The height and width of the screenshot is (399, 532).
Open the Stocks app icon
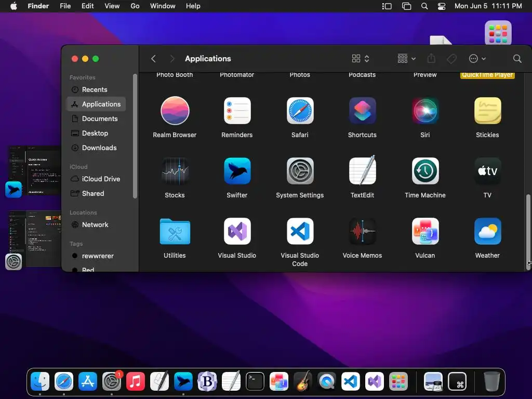(x=175, y=171)
